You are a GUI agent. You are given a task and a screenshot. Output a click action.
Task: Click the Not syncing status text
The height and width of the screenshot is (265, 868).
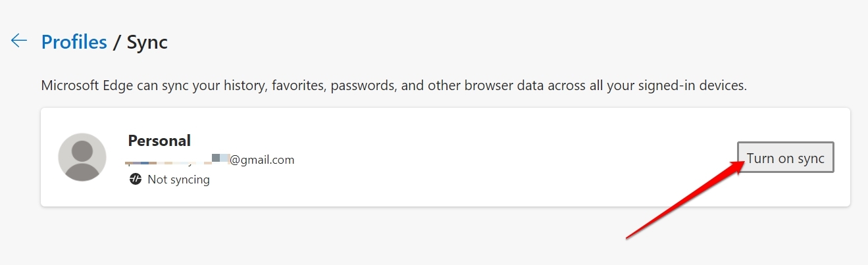point(178,180)
